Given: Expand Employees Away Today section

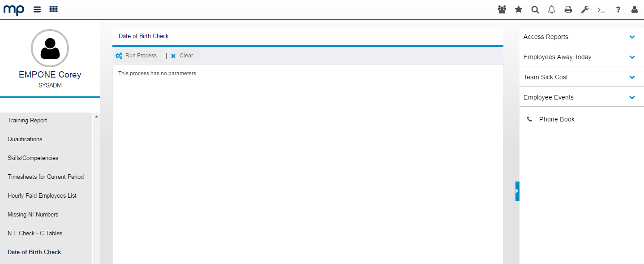Looking at the screenshot, I should point(632,57).
